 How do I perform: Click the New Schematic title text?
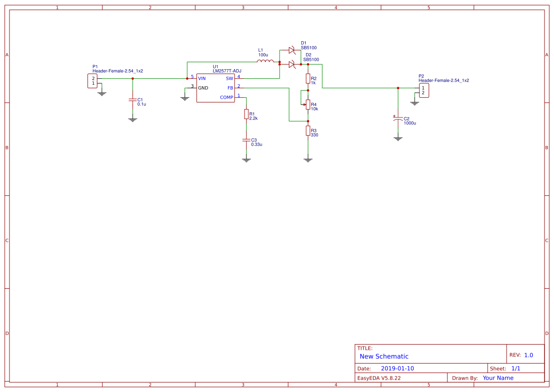pyautogui.click(x=384, y=356)
